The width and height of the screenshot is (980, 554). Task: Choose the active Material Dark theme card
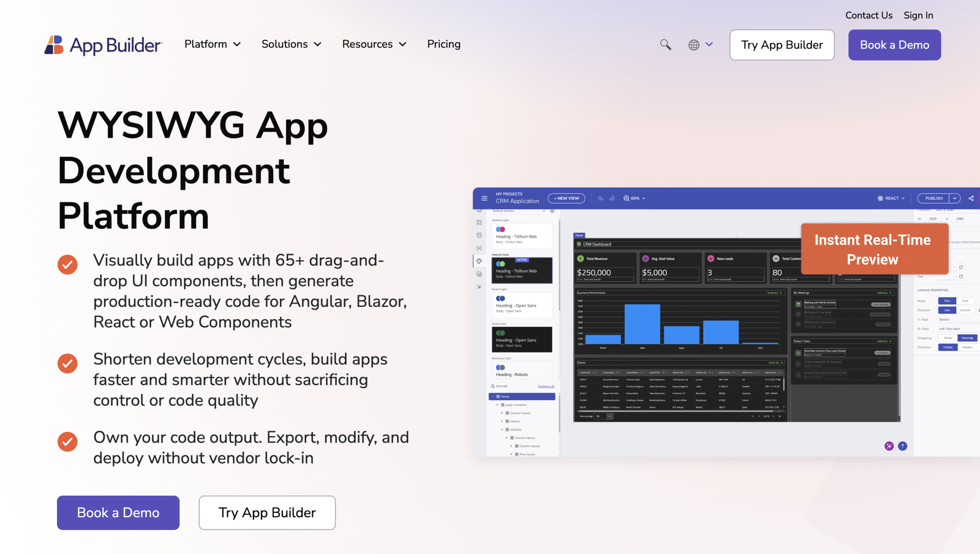(x=522, y=270)
